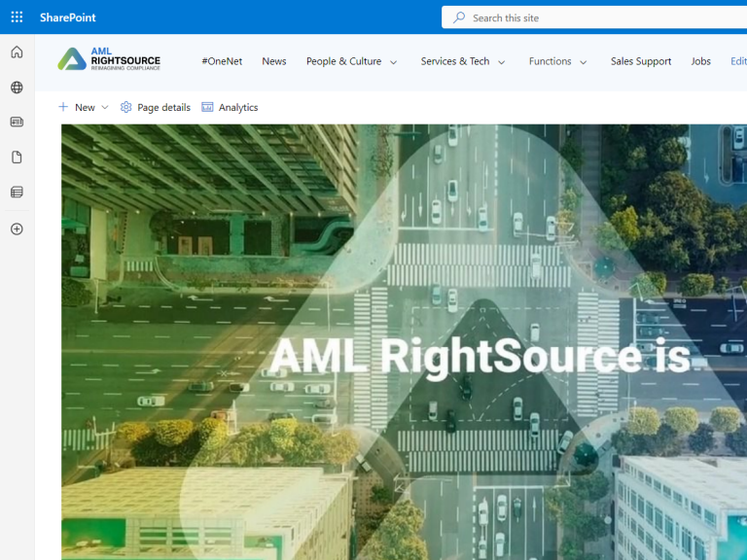
Task: Click the Create plus-circle icon in sidebar
Action: 17,229
